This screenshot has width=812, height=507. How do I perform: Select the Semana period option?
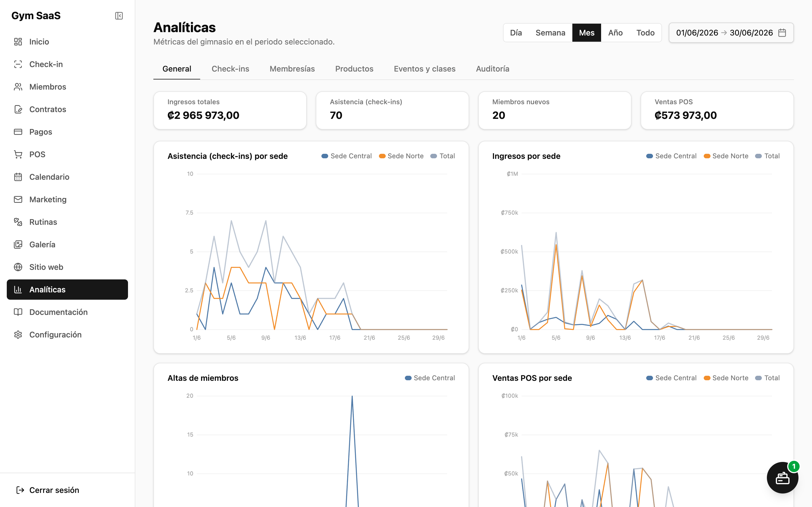pos(550,32)
